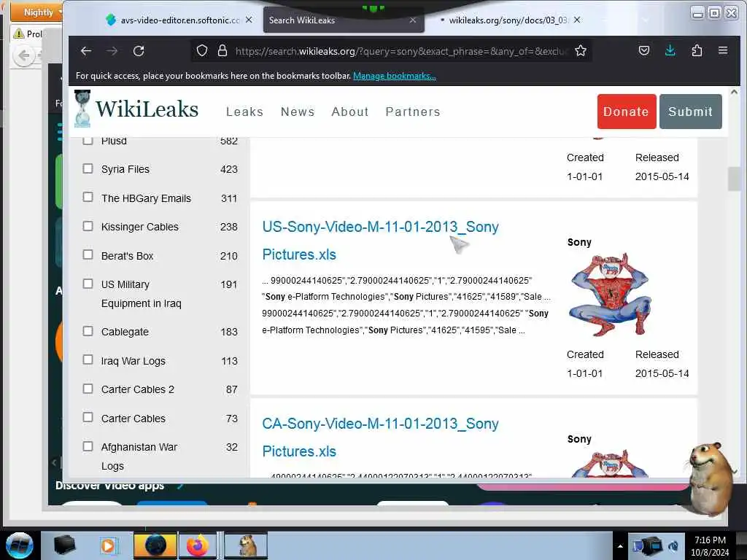Image resolution: width=747 pixels, height=560 pixels.
Task: Open CA-Sony-Video-M-11-01-2013 xls result
Action: pyautogui.click(x=380, y=437)
